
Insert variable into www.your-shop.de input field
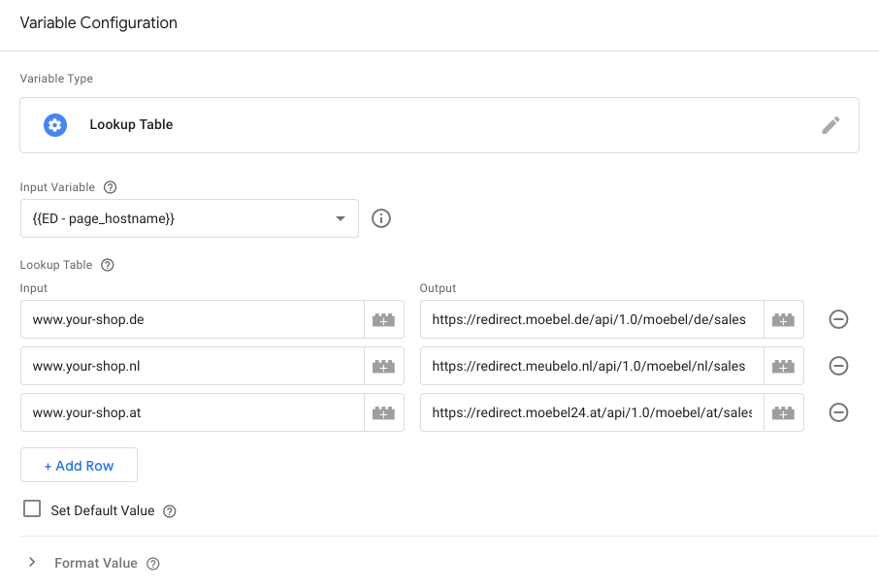(x=384, y=319)
